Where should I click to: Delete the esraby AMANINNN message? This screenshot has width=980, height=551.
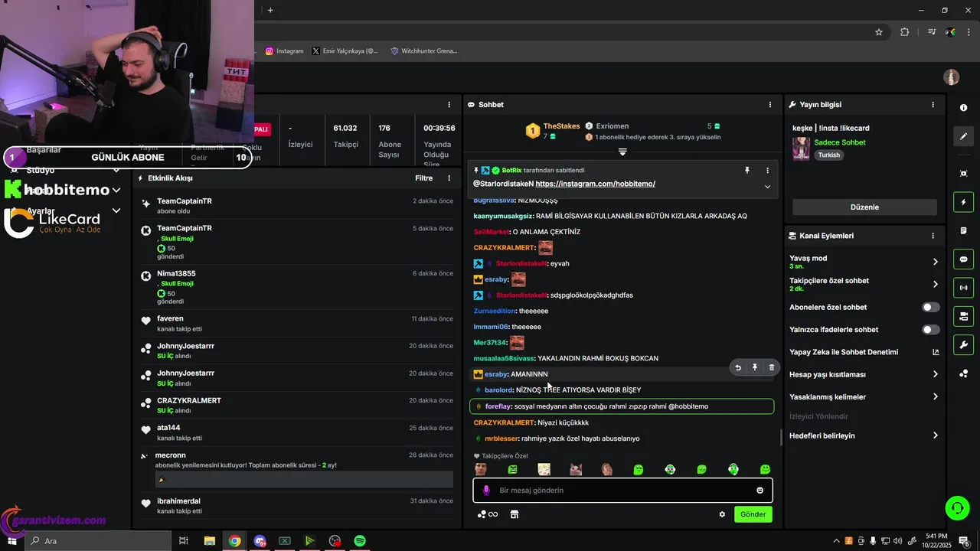[x=771, y=367]
